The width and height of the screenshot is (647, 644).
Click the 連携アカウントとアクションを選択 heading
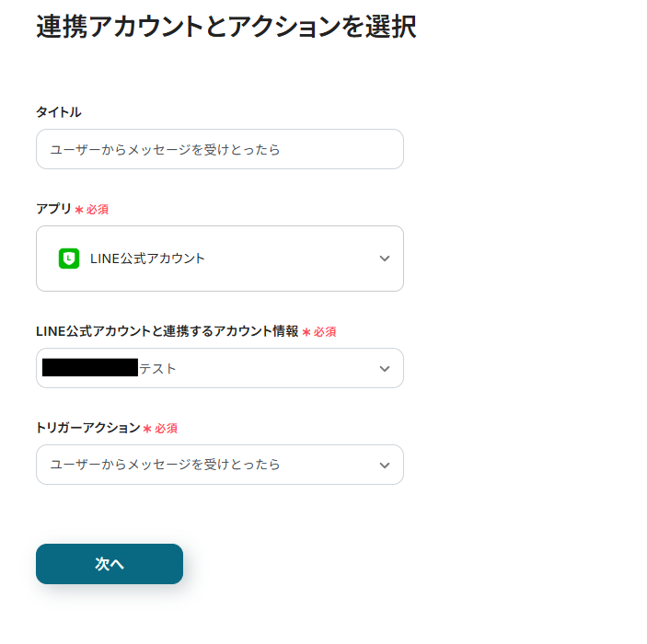(226, 27)
